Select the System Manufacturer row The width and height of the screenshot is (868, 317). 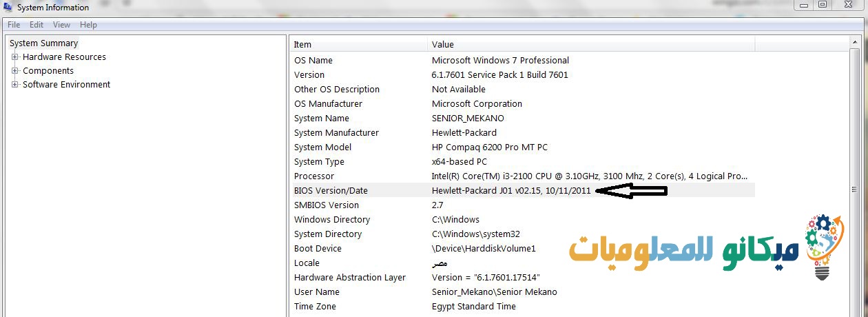click(522, 133)
